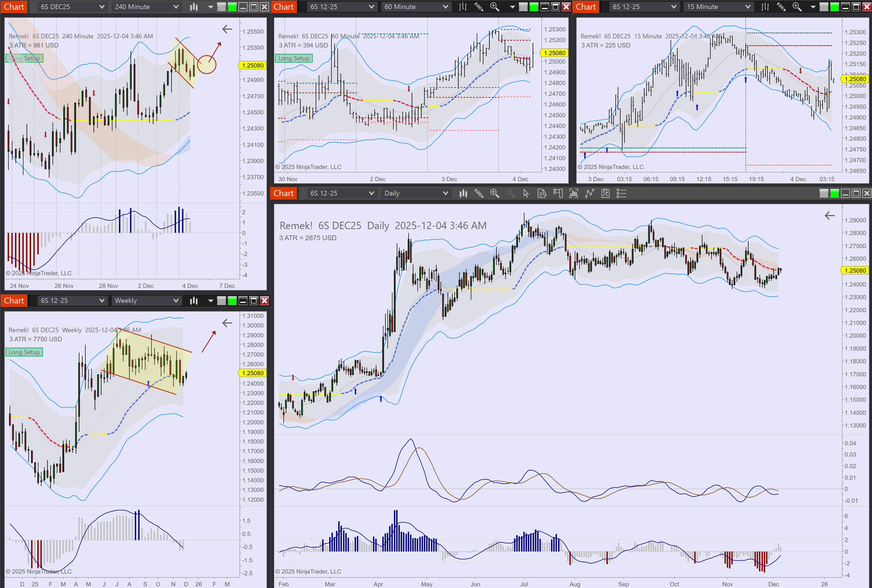The image size is (872, 588).
Task: Click zoom in magnifier in 15 Minute chart
Action: tap(797, 7)
